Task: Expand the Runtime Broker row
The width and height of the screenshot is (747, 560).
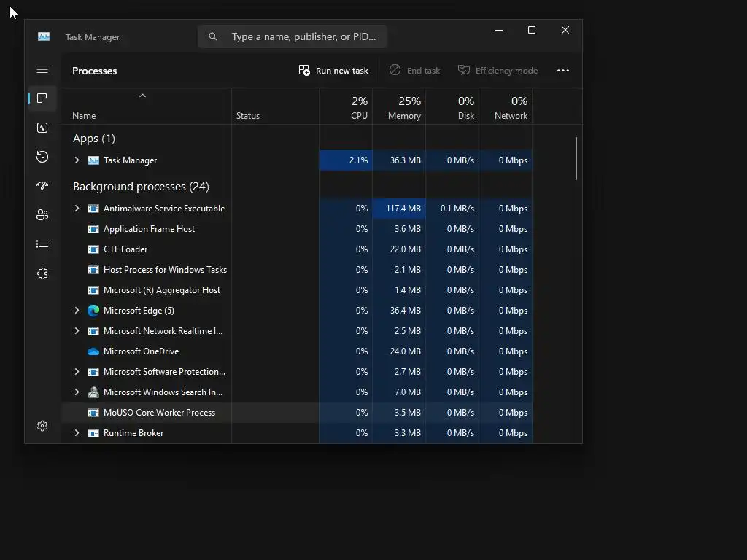Action: (77, 433)
